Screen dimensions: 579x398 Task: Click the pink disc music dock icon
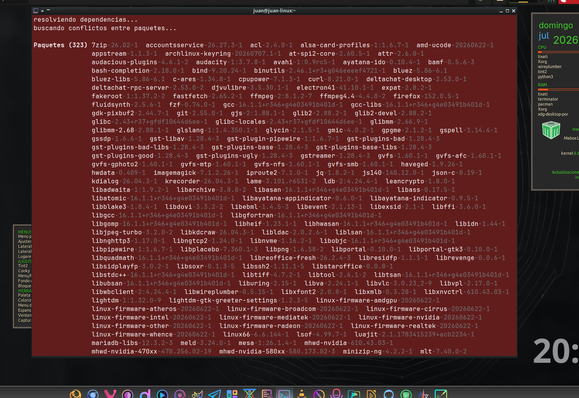(x=180, y=394)
